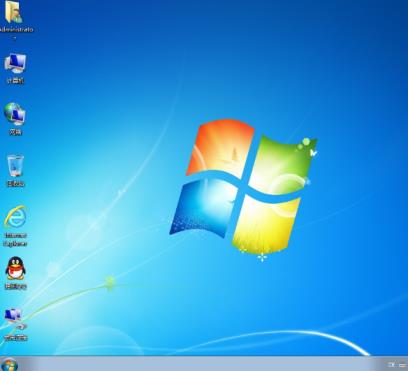Select the QQ penguin icon
The image size is (408, 371).
(x=15, y=268)
